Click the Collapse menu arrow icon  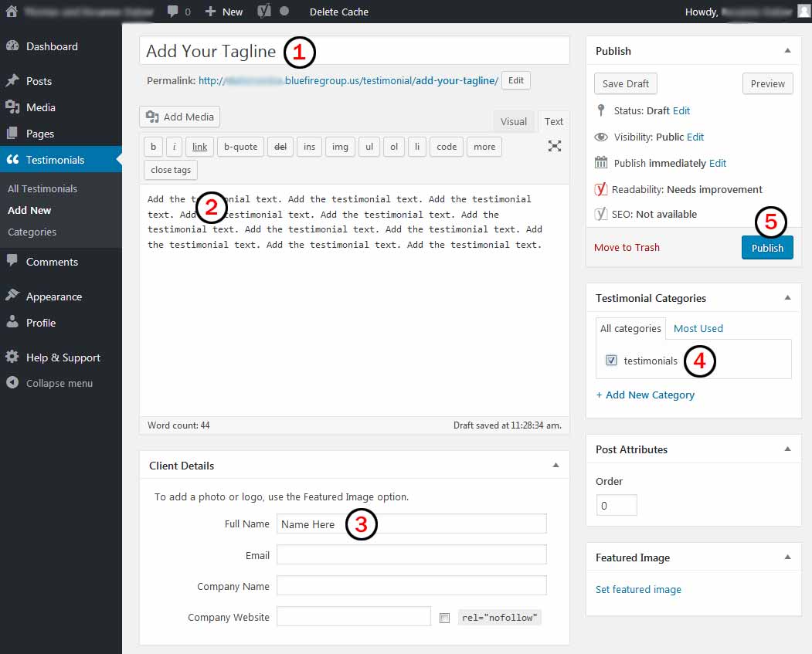12,382
